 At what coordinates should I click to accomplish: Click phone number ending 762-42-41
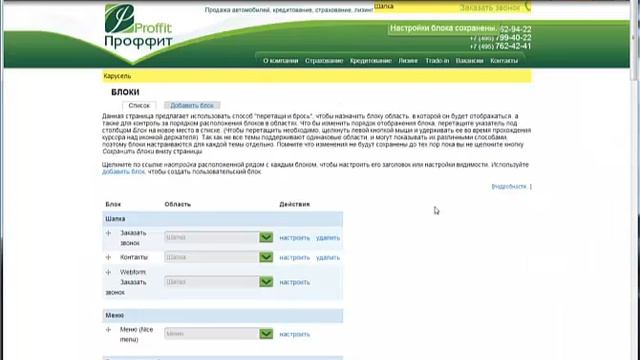[501, 46]
